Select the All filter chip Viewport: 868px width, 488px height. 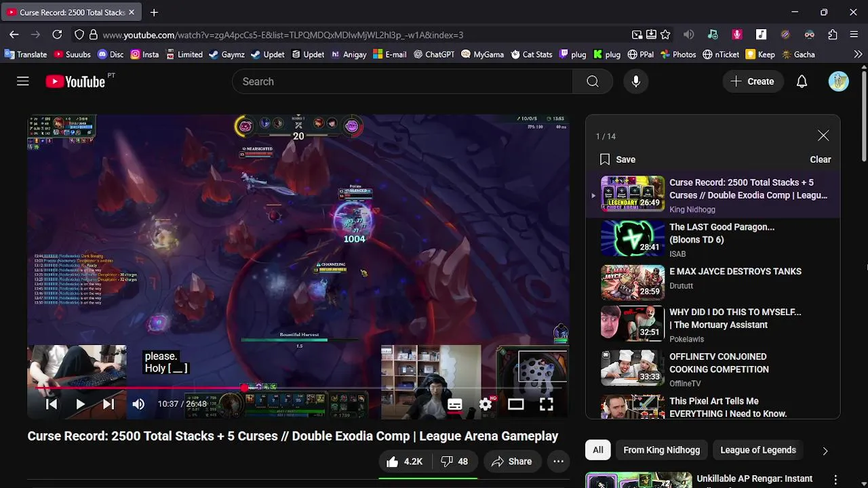coord(598,450)
